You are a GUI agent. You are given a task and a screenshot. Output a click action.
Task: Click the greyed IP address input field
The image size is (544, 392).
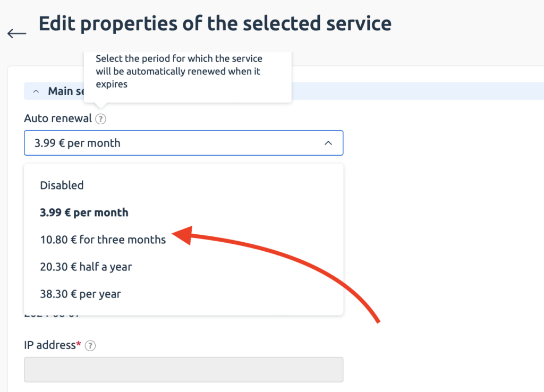coord(183,370)
